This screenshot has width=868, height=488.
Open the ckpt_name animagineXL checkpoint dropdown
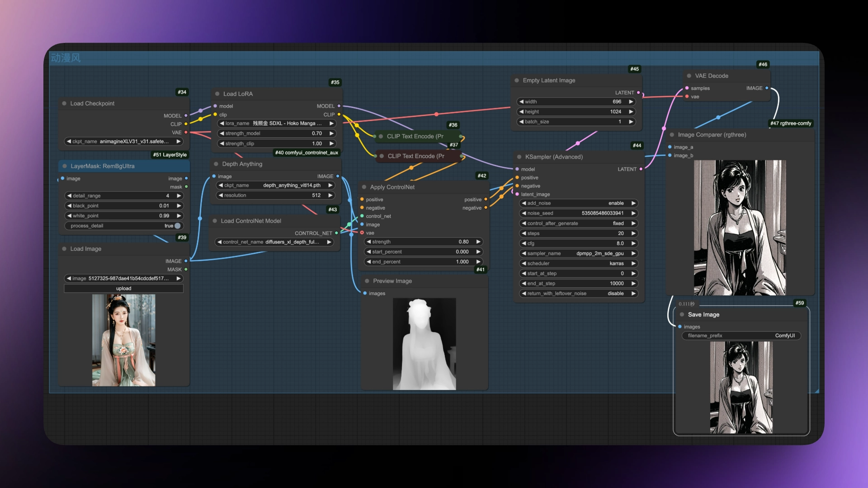[123, 141]
